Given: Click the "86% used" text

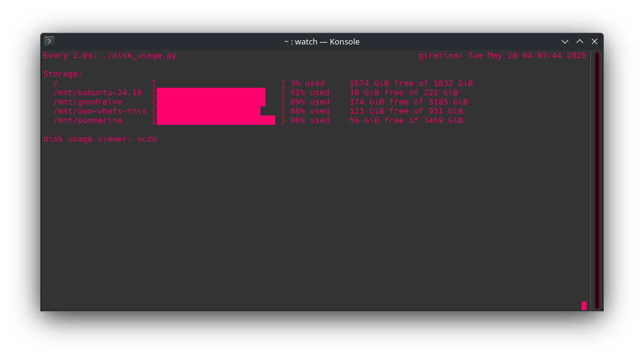Looking at the screenshot, I should (310, 111).
